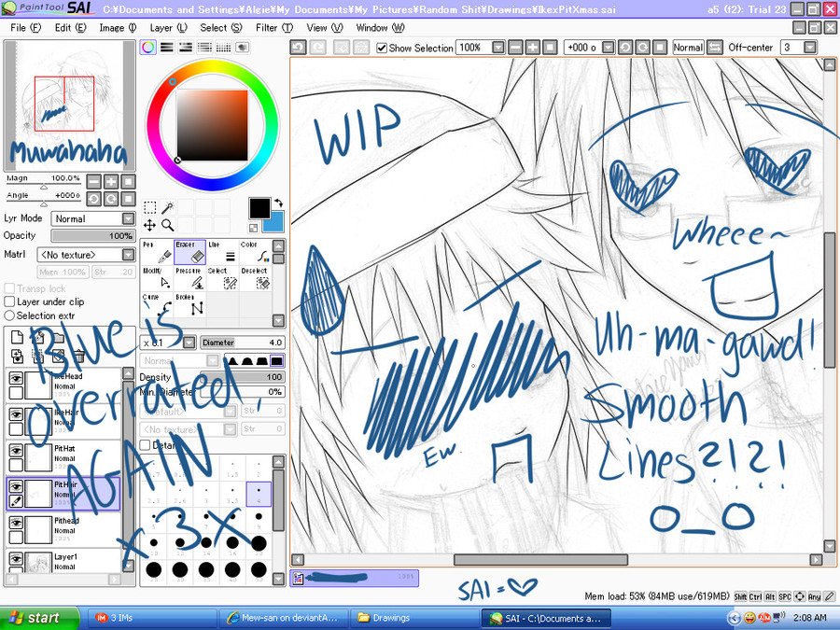
Task: Flip the view horizontally
Action: [x=715, y=48]
